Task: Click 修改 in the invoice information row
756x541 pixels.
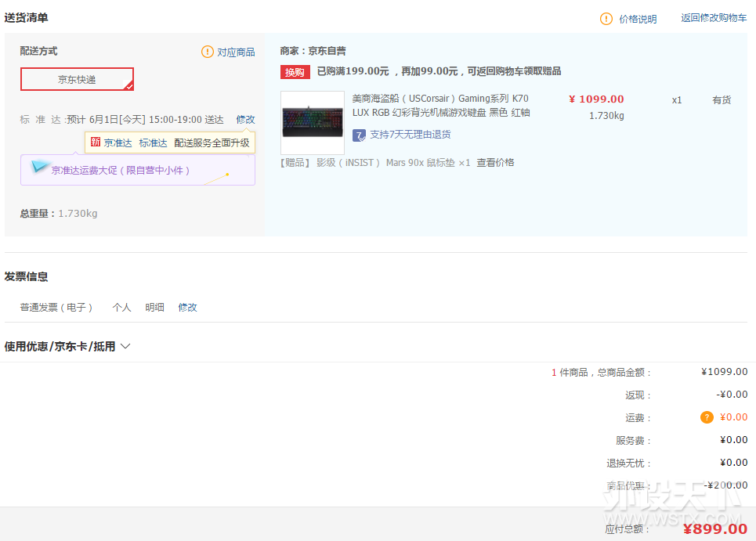Action: pyautogui.click(x=187, y=308)
